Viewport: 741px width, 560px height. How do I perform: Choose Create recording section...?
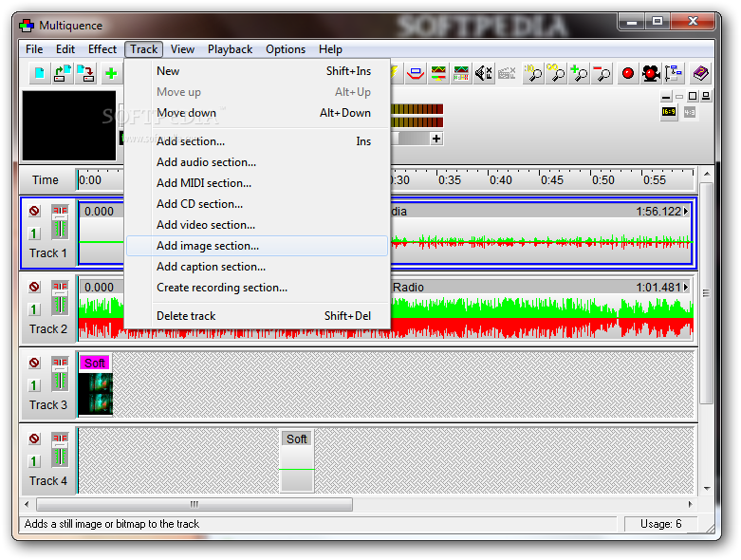click(x=257, y=288)
